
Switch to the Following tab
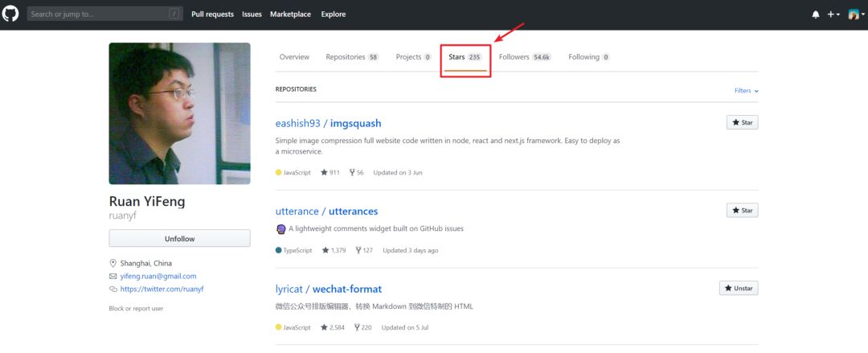click(x=589, y=57)
